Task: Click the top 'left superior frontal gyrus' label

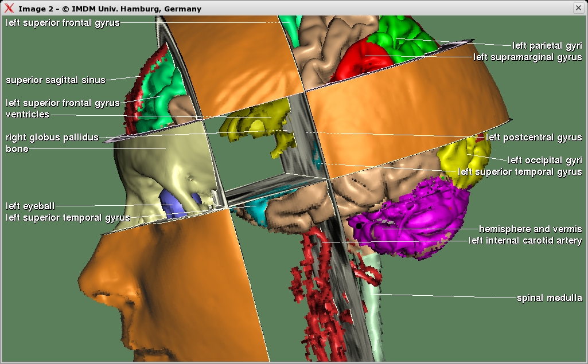Action: [x=63, y=23]
